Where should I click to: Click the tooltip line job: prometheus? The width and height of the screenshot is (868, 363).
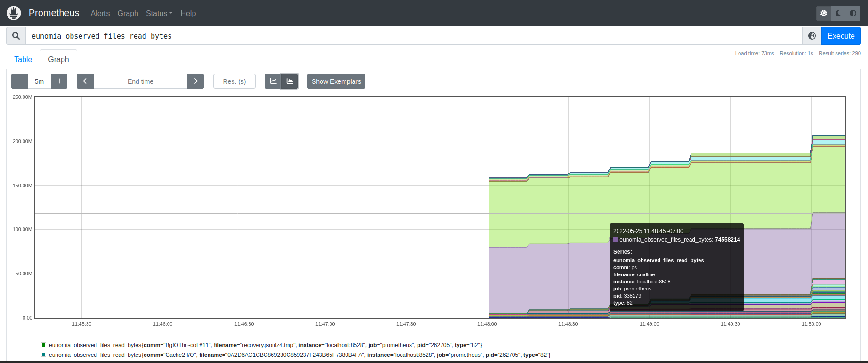coord(632,289)
